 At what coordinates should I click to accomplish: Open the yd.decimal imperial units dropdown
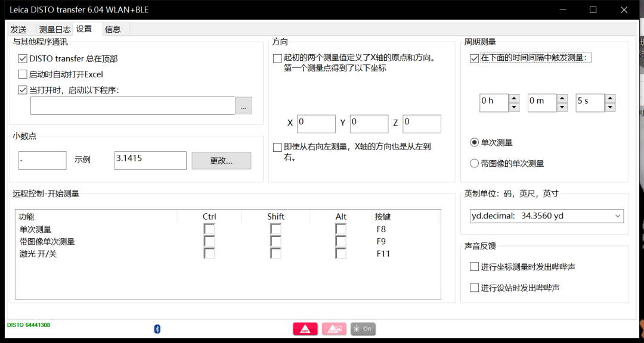tap(546, 216)
